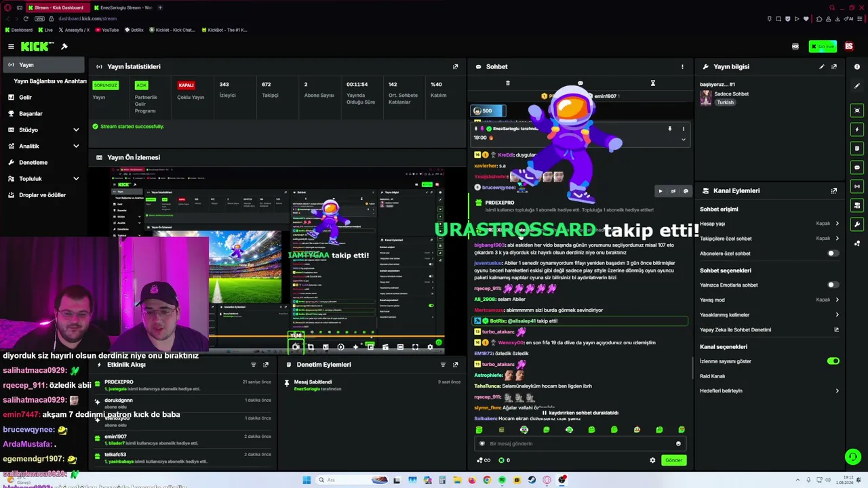Open the Anasayfa / X bookmark

point(74,30)
